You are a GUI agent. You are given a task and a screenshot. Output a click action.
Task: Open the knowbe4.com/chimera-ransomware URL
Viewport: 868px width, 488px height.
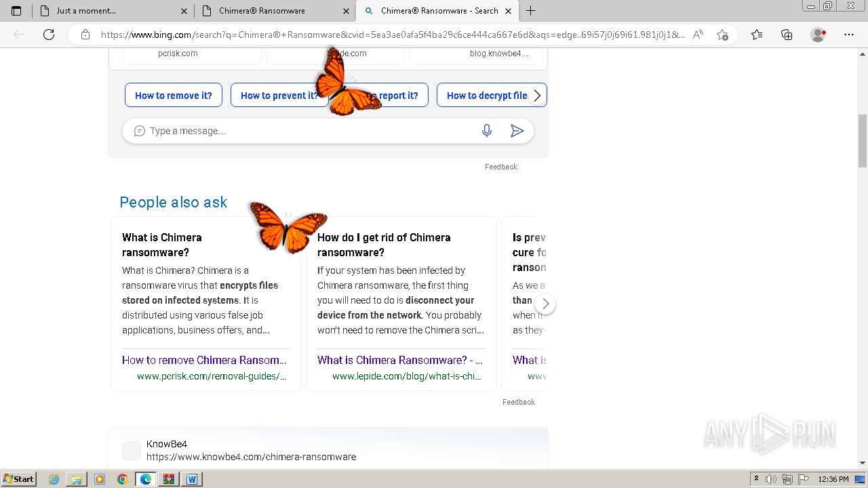pos(251,457)
